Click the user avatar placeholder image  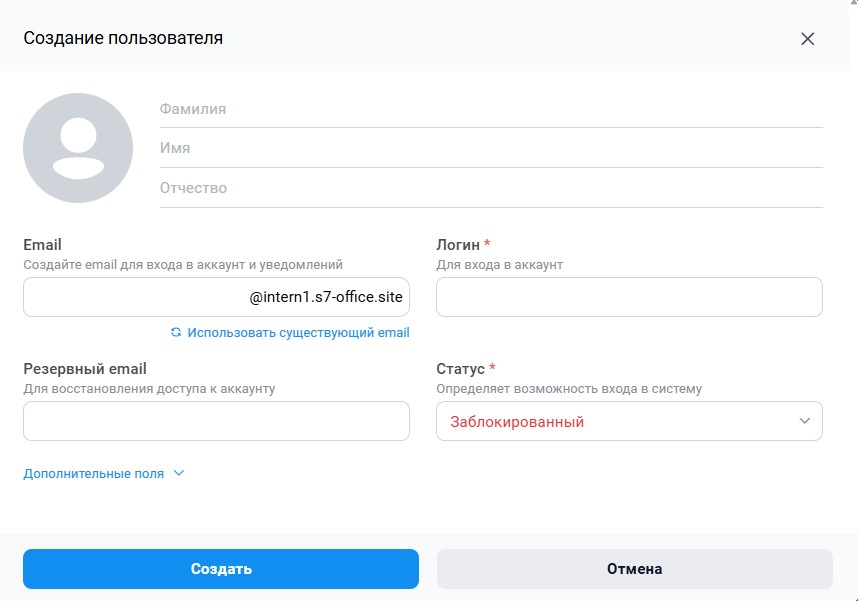click(78, 148)
